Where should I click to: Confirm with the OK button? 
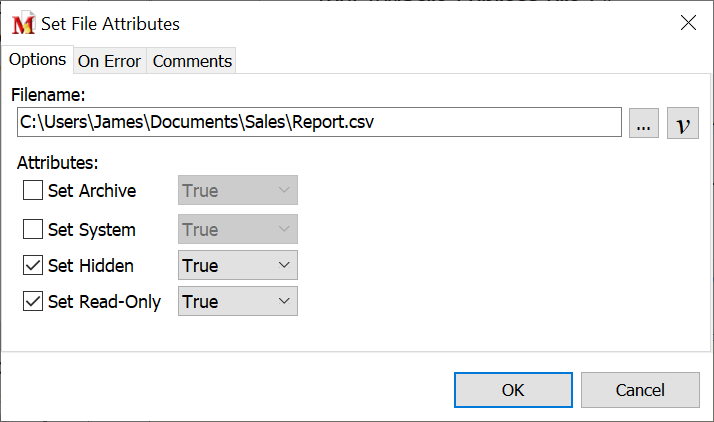click(513, 390)
